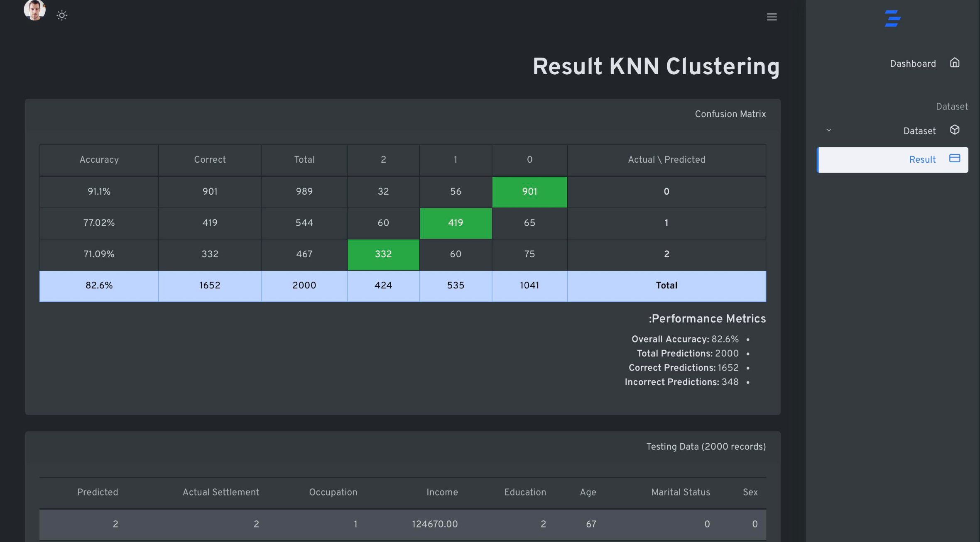Screen dimensions: 980x542
Task: Collapse the Dataset menu via its chevron
Action: [829, 130]
